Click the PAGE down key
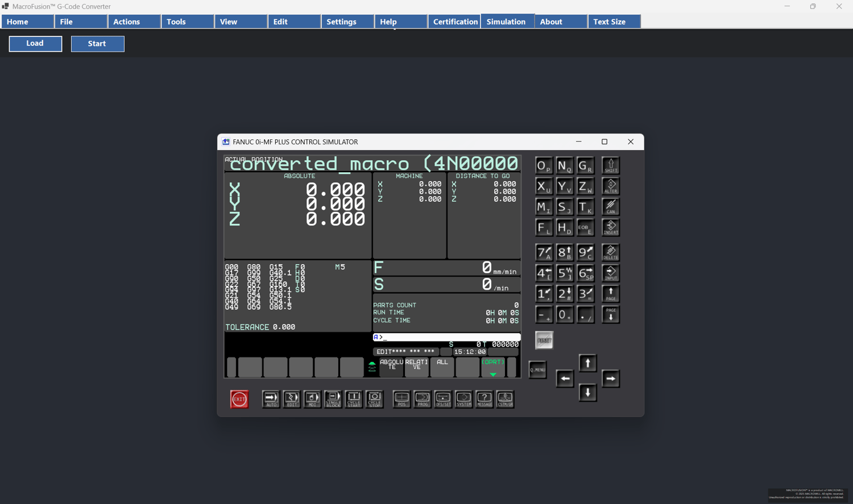 [611, 314]
